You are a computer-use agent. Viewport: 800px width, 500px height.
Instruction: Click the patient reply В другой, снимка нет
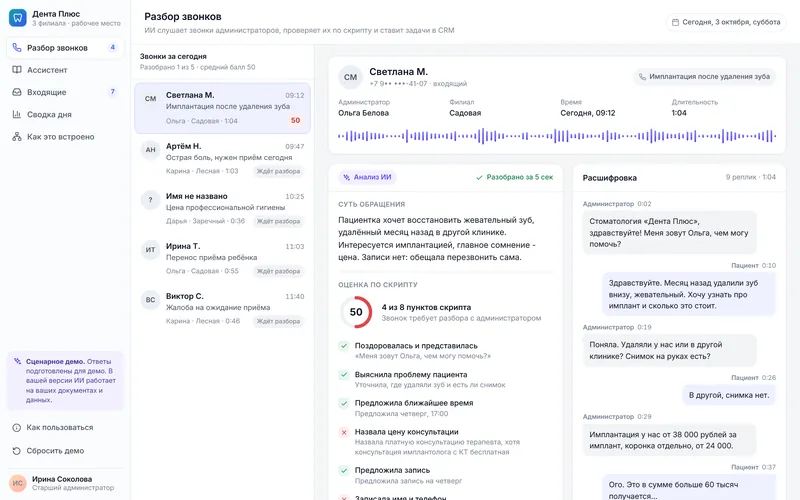tap(729, 395)
